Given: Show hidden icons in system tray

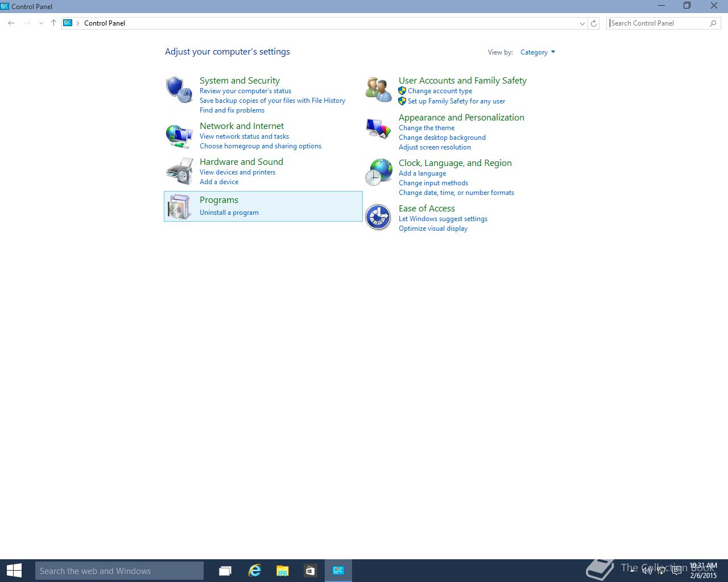Looking at the screenshot, I should point(632,571).
